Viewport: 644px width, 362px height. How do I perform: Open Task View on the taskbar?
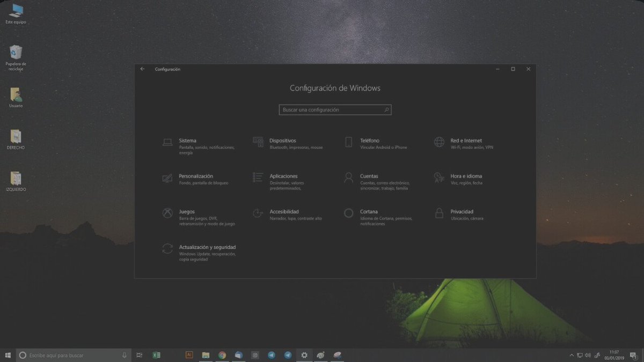139,355
